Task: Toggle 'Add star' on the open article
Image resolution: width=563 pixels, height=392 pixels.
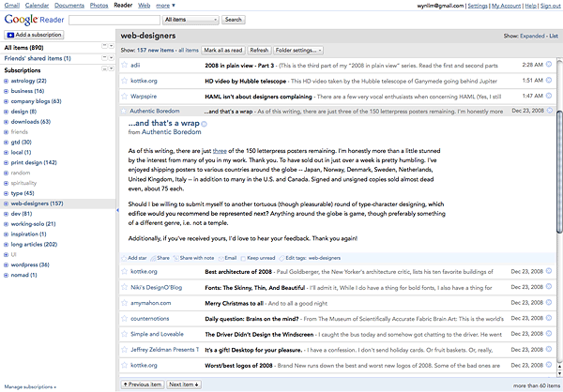Action: [x=137, y=257]
